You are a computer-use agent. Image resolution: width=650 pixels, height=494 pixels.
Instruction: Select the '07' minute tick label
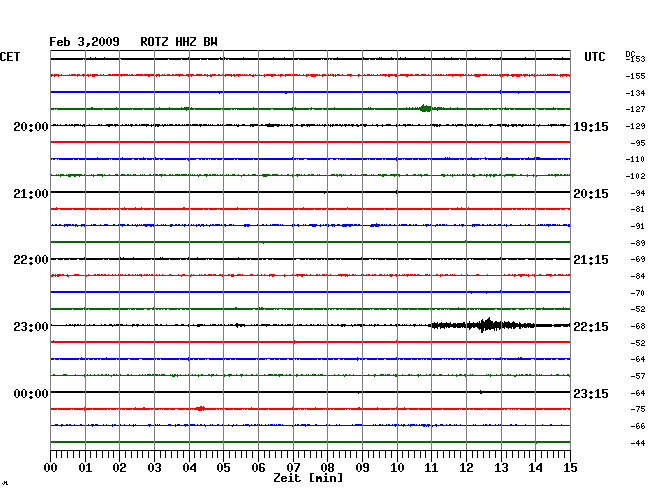click(293, 467)
